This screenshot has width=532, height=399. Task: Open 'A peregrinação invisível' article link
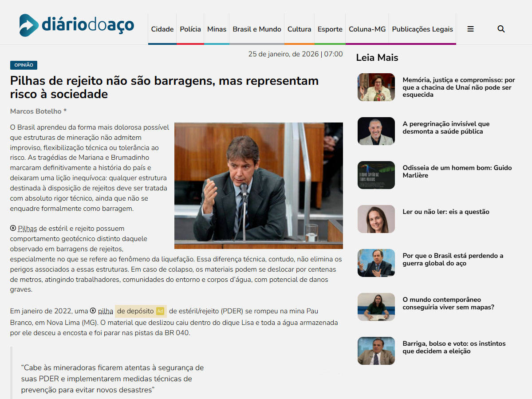(x=446, y=128)
